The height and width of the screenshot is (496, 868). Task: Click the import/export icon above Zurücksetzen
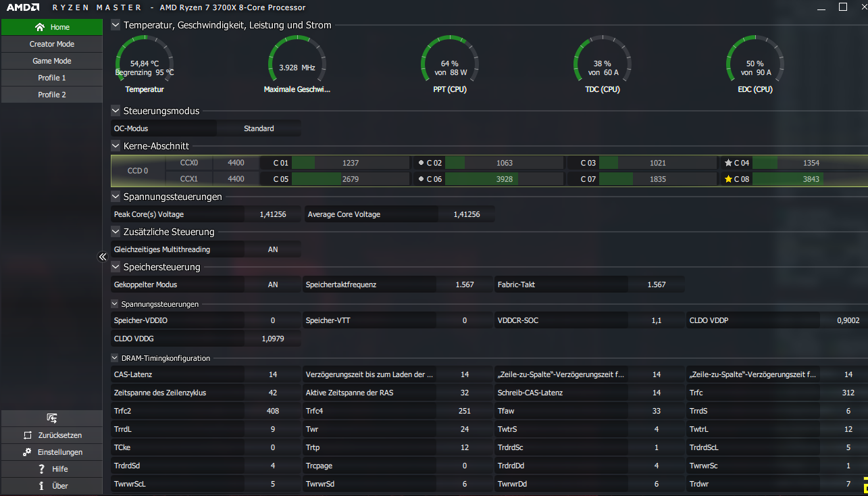[x=51, y=418]
